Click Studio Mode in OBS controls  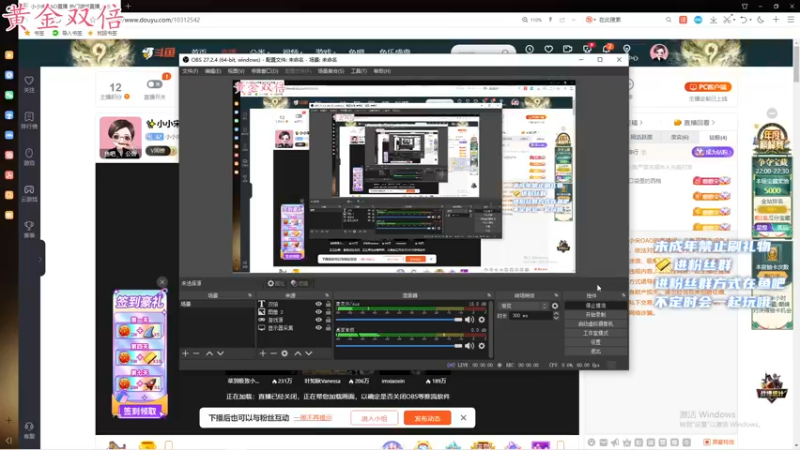[595, 333]
